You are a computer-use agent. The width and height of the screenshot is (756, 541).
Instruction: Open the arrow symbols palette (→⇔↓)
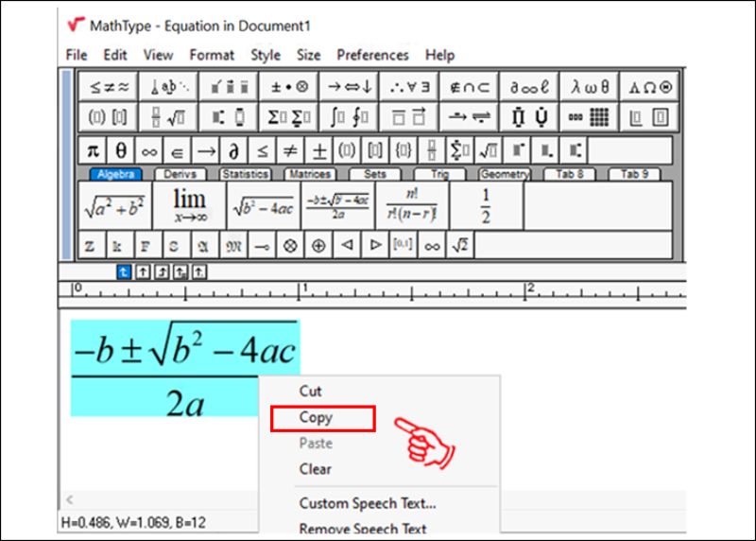[x=349, y=87]
